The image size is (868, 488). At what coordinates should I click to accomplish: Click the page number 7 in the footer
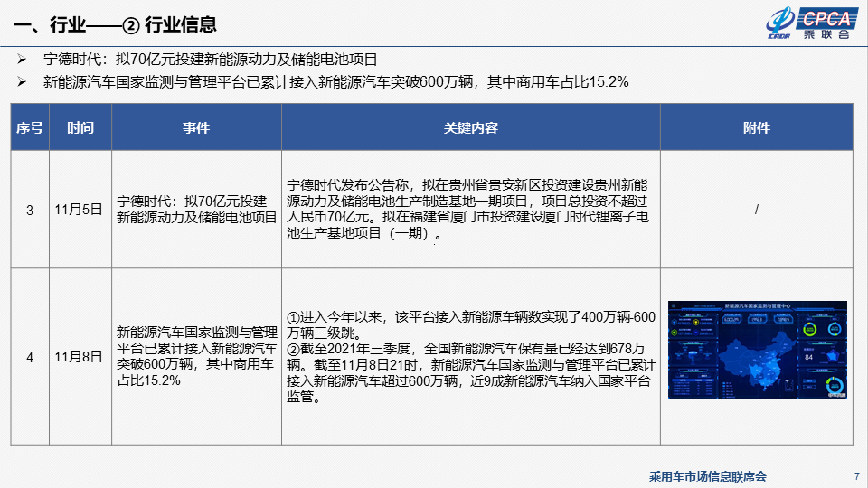pos(855,476)
